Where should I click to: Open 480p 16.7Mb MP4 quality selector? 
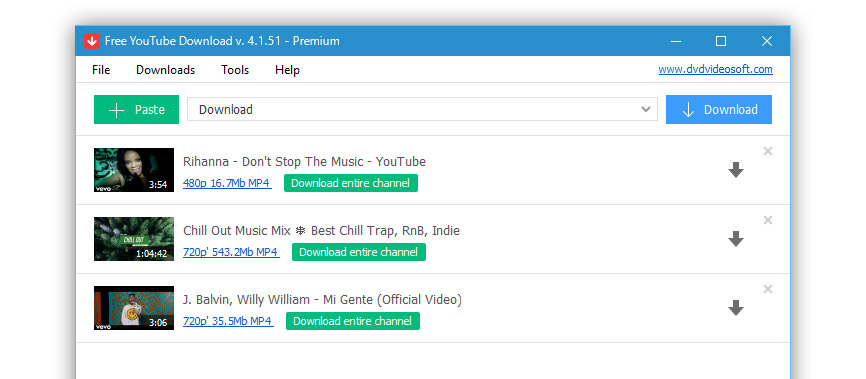227,183
